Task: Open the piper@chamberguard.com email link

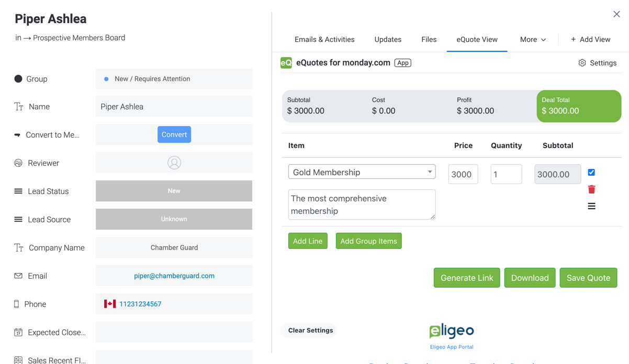Action: [174, 276]
